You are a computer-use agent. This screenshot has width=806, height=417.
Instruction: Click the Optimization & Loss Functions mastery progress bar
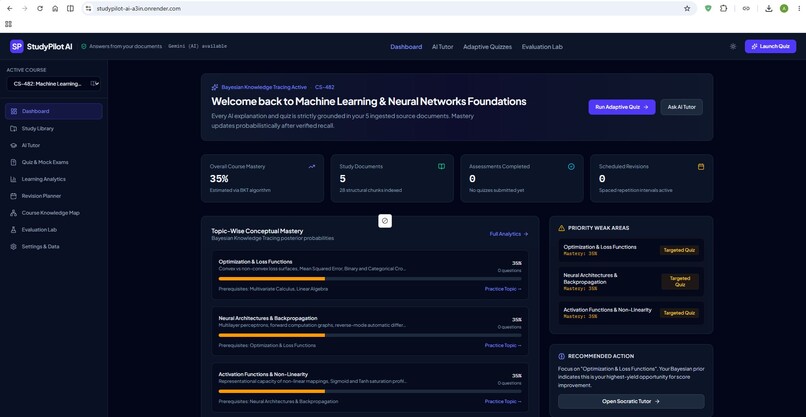pos(370,279)
